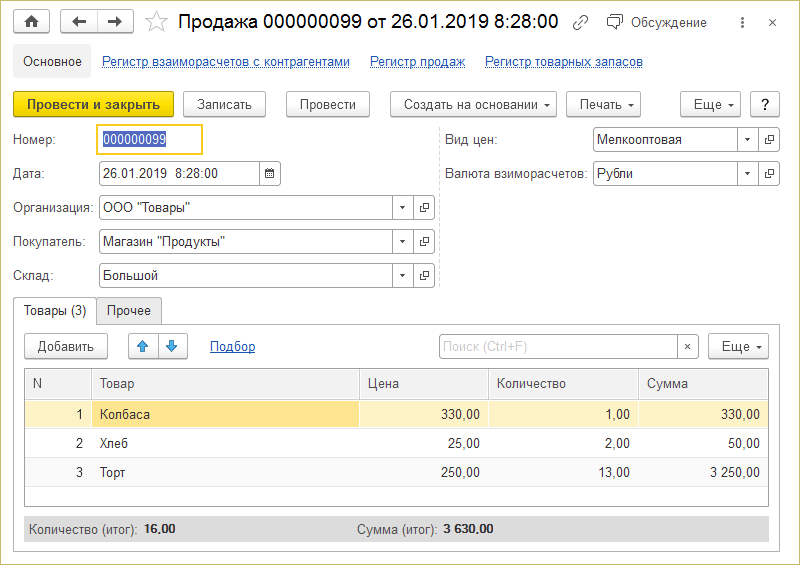
Task: Click the Организация field with ООО "Товары"
Action: (x=246, y=208)
